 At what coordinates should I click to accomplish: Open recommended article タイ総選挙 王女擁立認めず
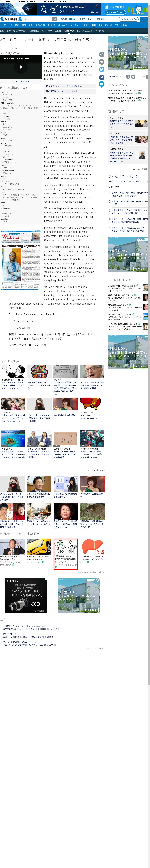(66, 408)
